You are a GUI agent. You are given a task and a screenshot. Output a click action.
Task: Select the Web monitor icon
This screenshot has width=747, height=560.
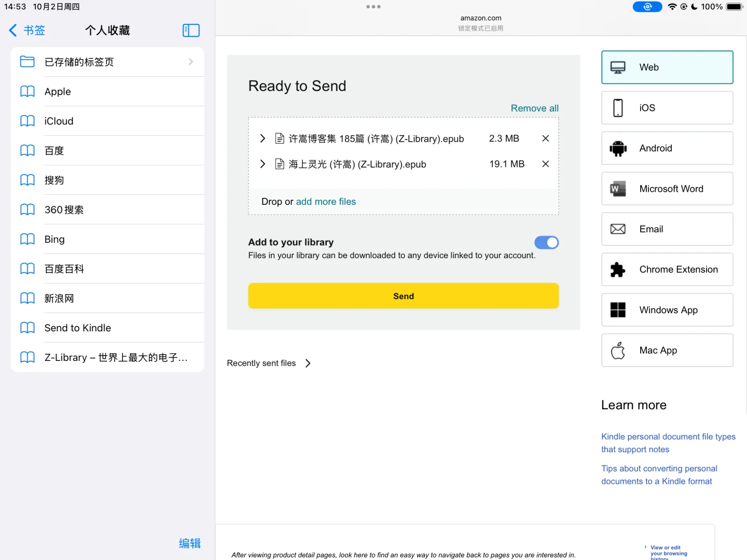click(618, 67)
